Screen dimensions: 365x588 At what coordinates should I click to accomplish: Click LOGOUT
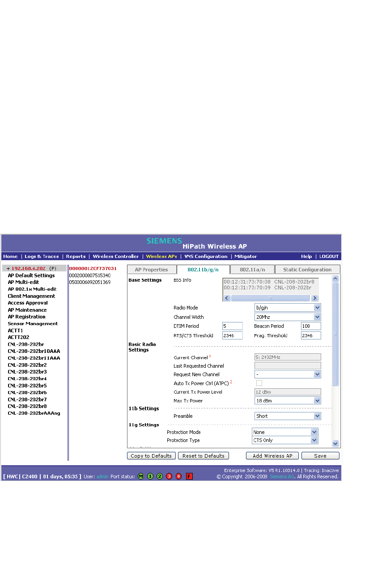[x=329, y=257]
